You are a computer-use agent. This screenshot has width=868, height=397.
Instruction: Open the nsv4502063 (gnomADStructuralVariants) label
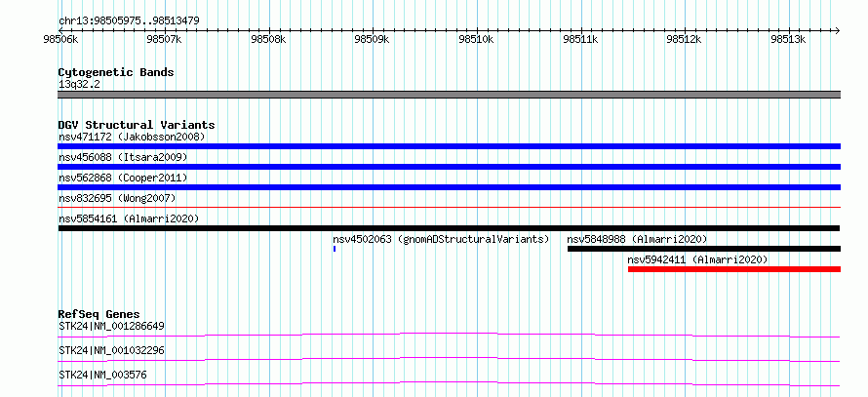click(441, 239)
